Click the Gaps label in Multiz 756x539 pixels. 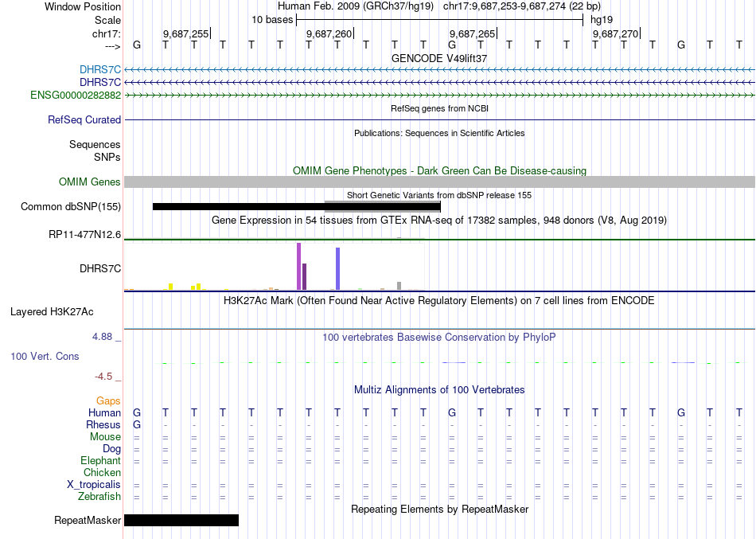108,401
